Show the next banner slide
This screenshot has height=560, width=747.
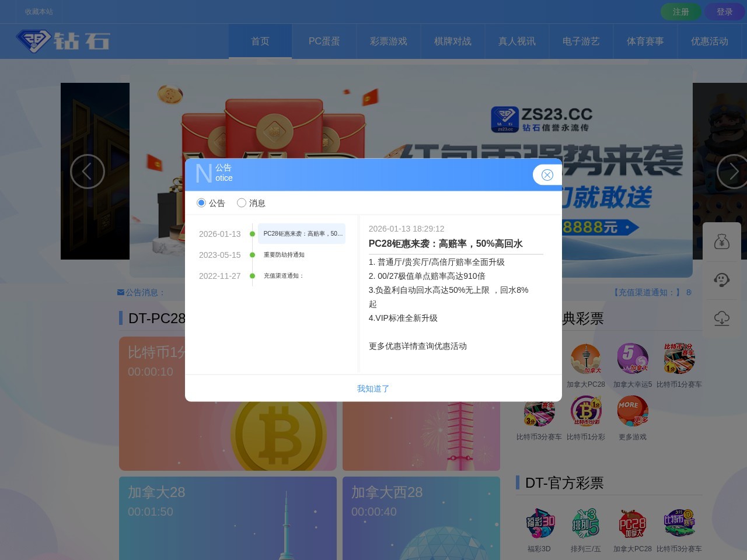click(734, 171)
